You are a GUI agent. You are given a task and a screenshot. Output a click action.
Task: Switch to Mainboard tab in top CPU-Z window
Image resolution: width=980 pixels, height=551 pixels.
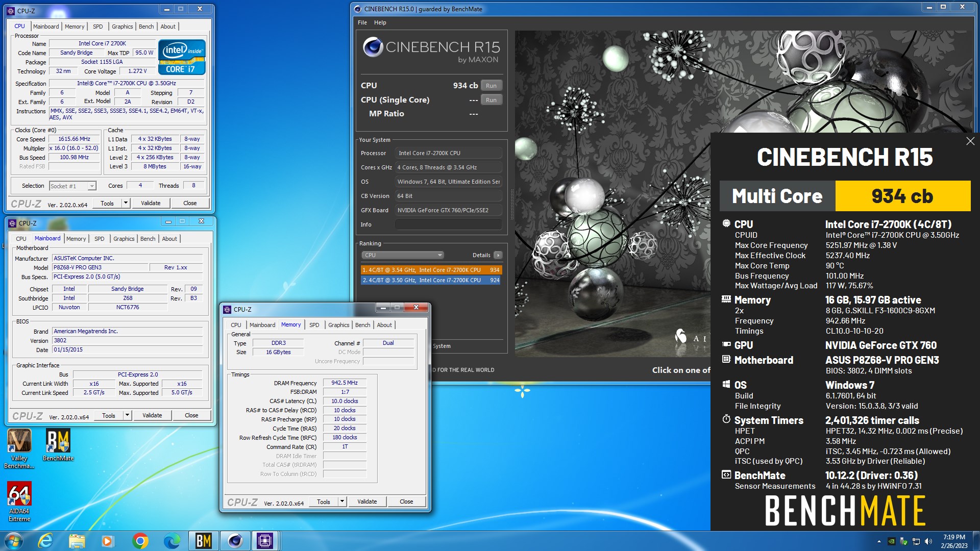point(46,27)
